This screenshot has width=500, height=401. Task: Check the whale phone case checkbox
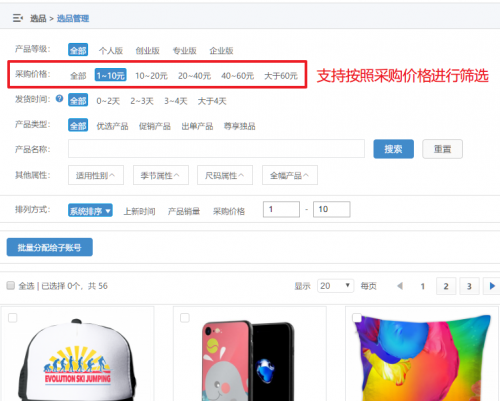coord(185,318)
